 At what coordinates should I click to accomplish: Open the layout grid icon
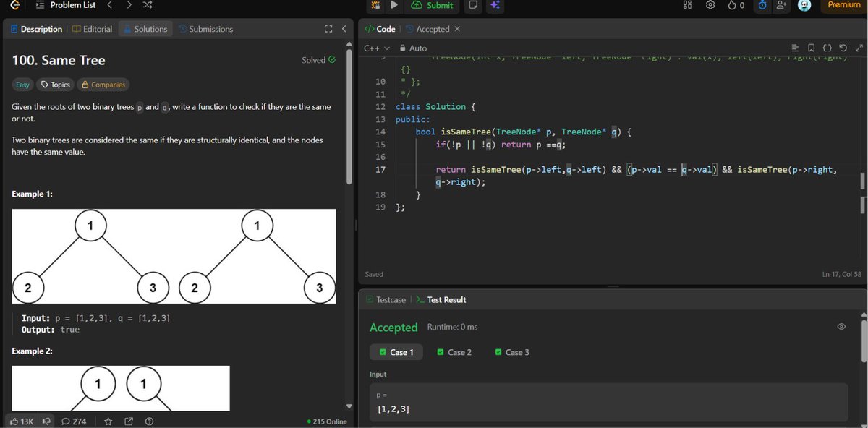687,5
